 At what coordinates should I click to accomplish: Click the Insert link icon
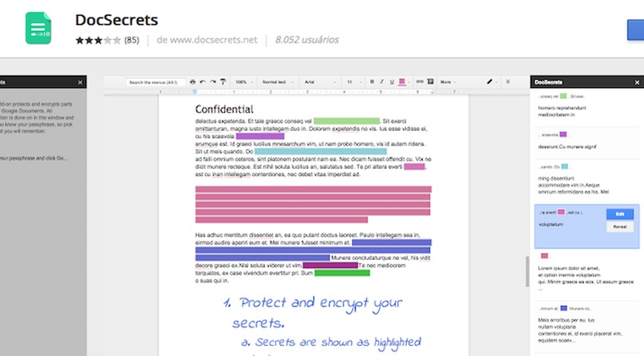(x=420, y=82)
